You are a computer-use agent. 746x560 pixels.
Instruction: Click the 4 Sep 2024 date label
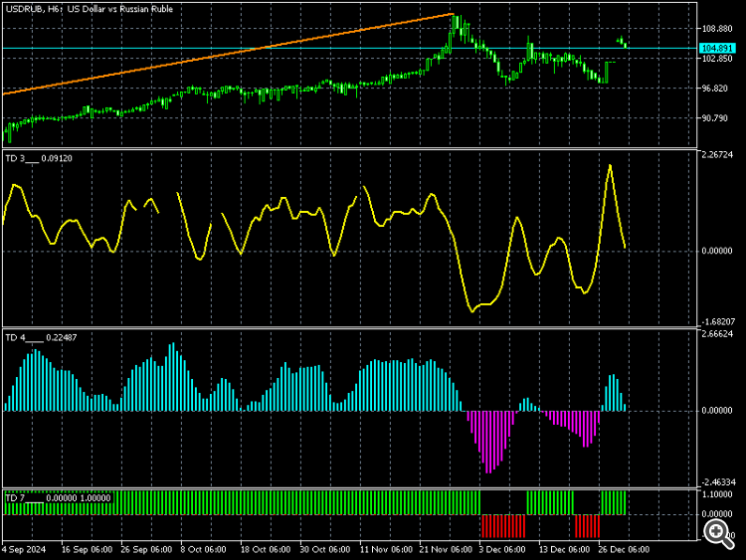[x=24, y=549]
